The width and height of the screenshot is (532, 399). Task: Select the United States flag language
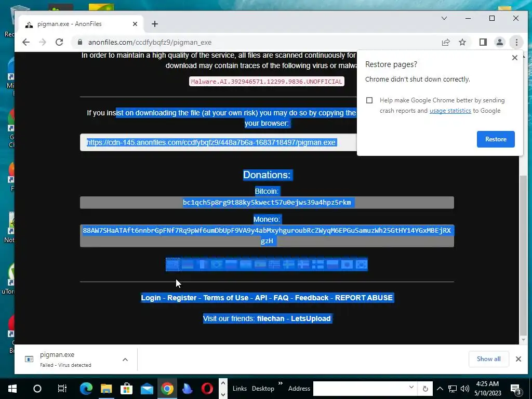click(172, 264)
